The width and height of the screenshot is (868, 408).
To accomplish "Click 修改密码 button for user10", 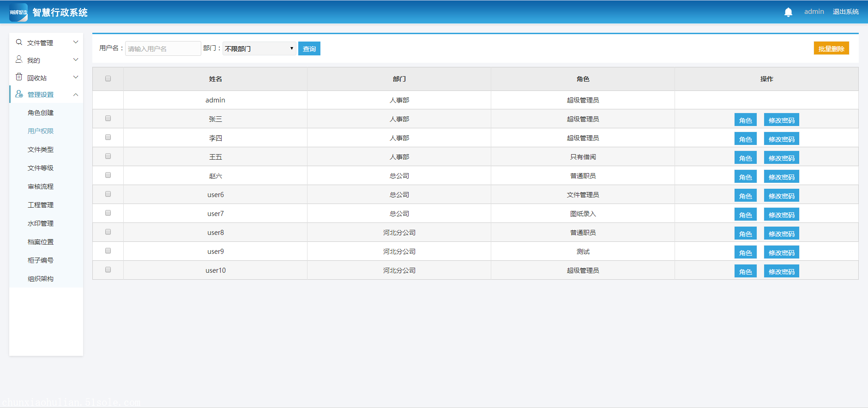I will [781, 271].
